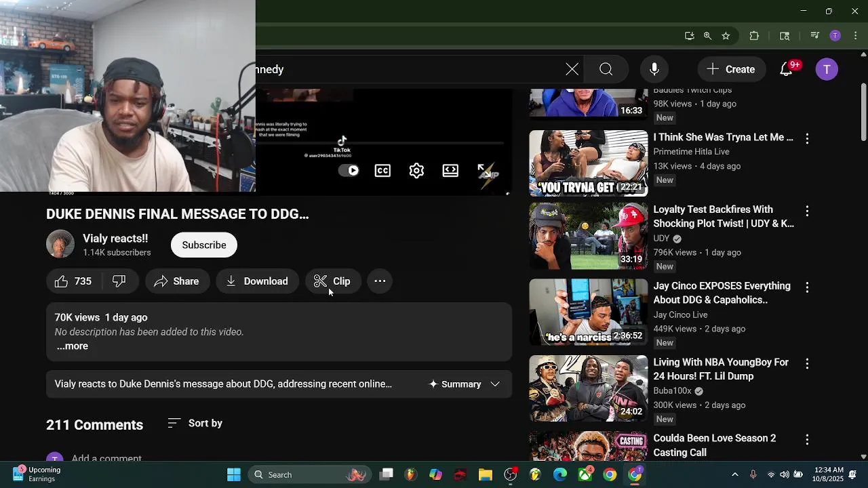Toggle the video autoplay switch
Image resolution: width=868 pixels, height=488 pixels.
click(349, 171)
